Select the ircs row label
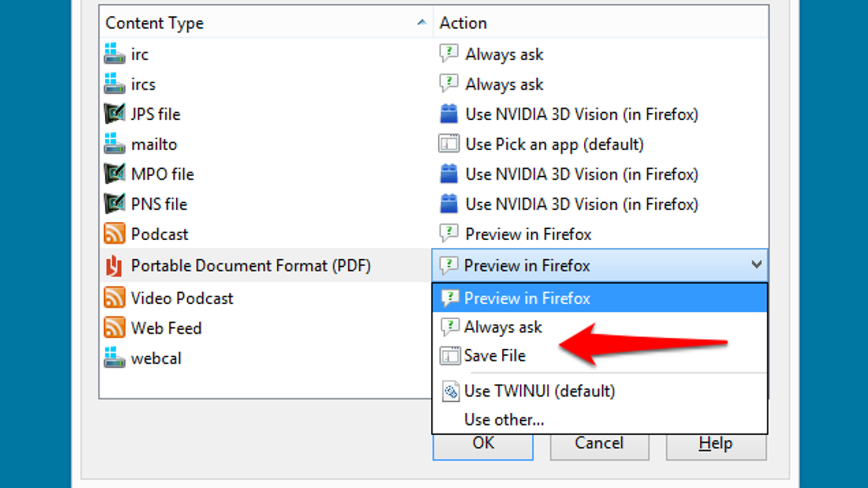868x488 pixels. pyautogui.click(x=143, y=84)
